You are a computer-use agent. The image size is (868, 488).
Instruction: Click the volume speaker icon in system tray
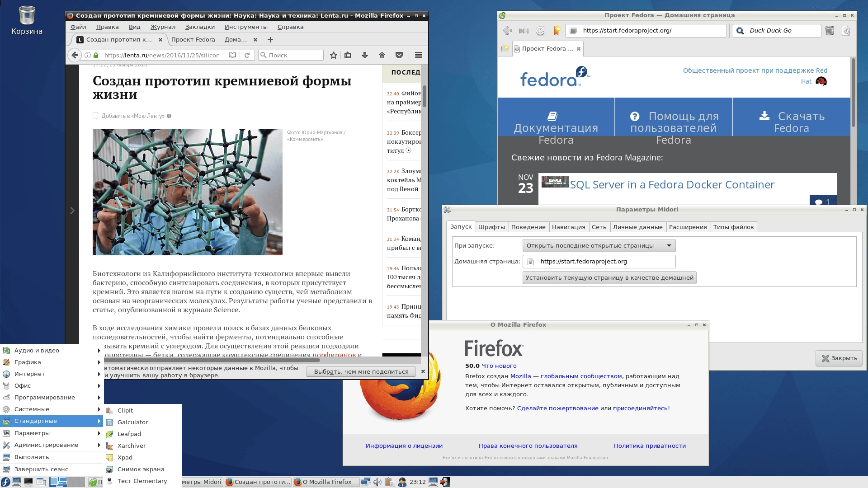click(377, 482)
